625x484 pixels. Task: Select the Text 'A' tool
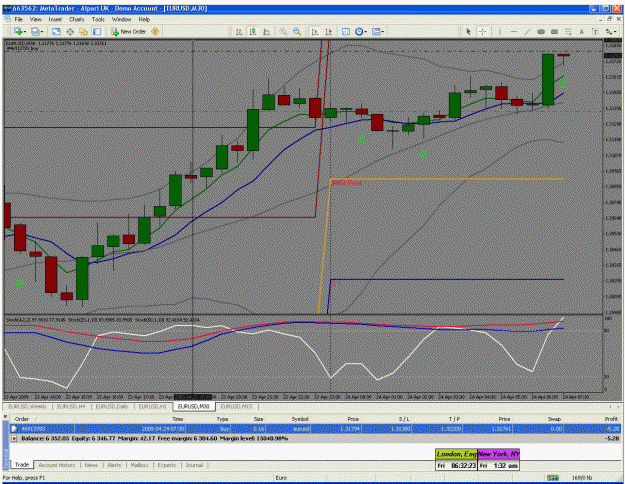(x=582, y=31)
